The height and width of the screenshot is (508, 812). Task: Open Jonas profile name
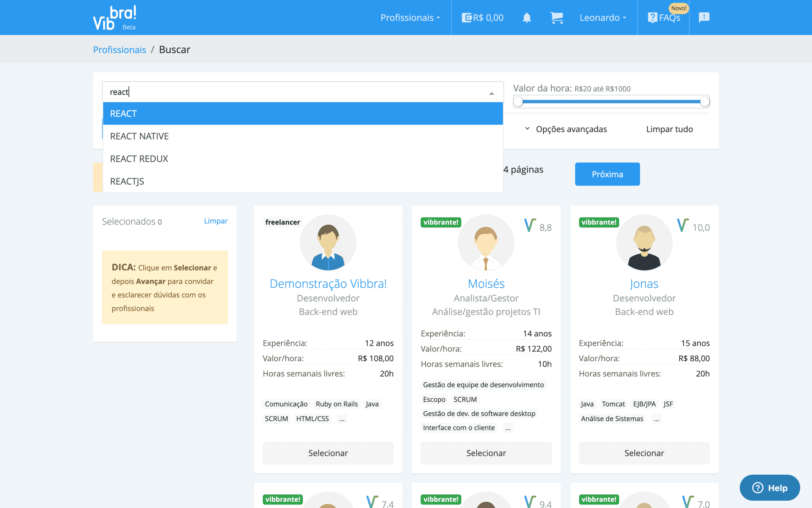[644, 284]
